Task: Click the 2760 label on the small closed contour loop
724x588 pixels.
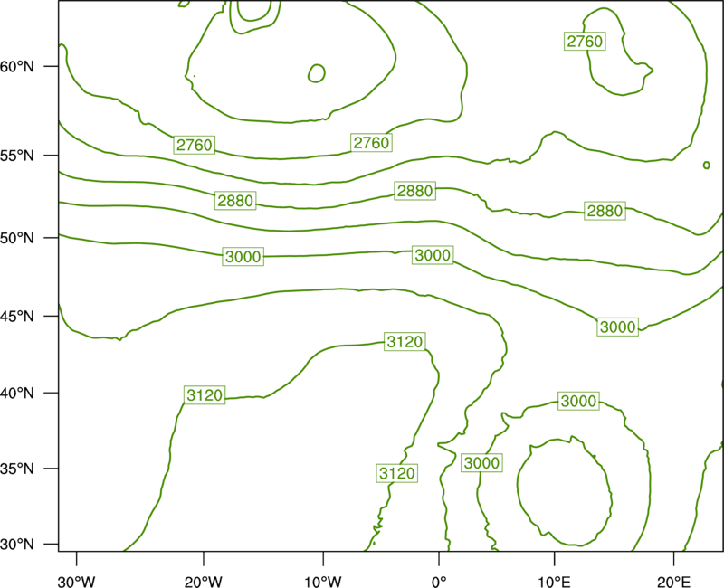Action: coord(585,42)
